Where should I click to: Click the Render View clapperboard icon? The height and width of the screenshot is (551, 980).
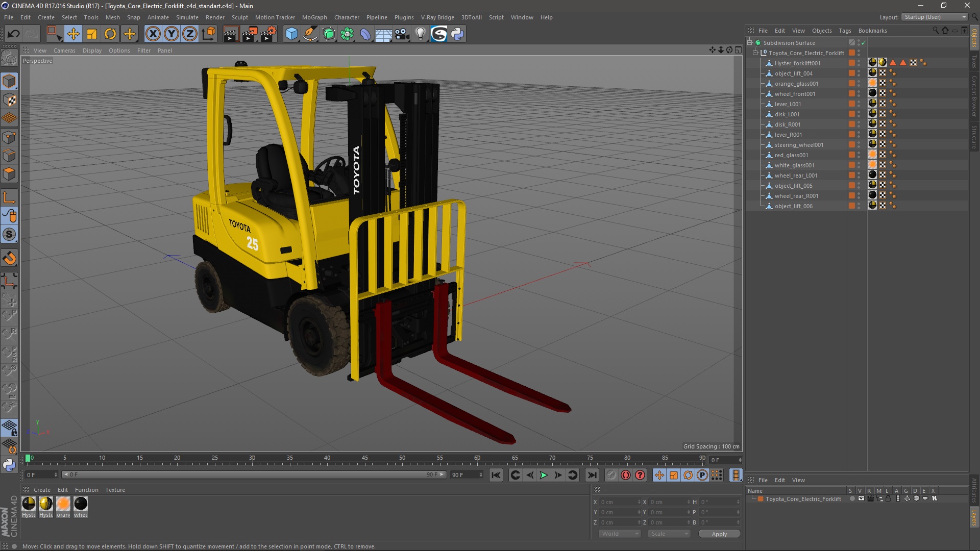pos(231,34)
